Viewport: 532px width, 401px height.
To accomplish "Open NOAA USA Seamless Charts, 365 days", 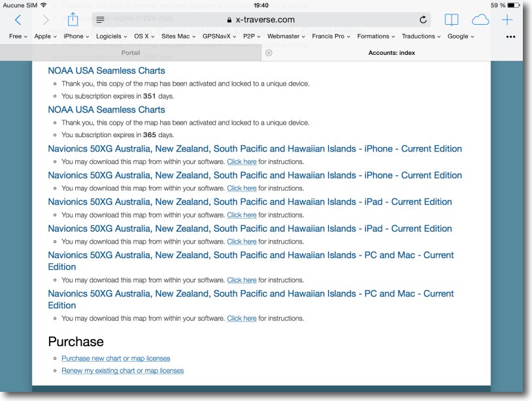I will [107, 110].
